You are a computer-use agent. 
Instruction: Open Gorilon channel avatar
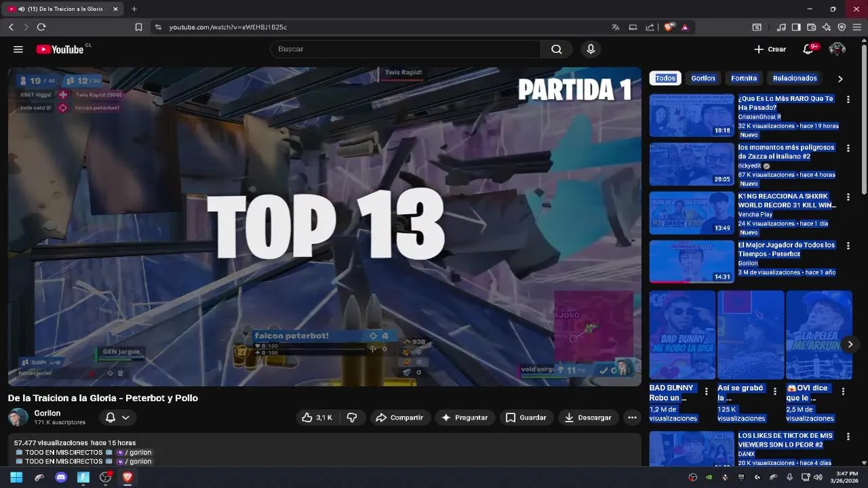(x=18, y=418)
